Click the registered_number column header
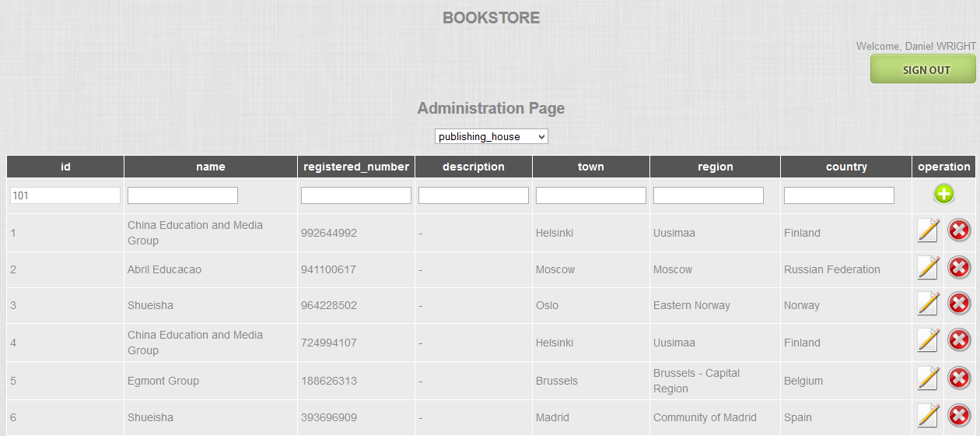Viewport: 980px width, 436px height. [356, 167]
